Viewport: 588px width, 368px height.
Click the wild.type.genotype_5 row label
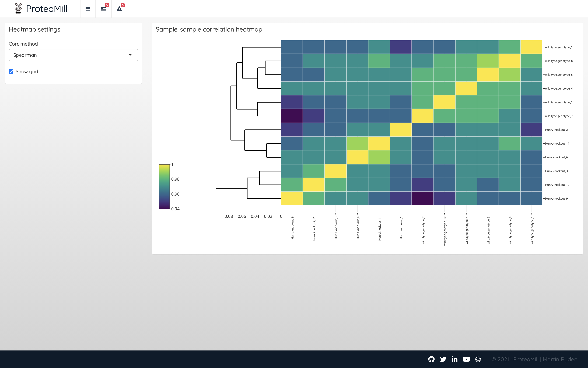click(559, 75)
